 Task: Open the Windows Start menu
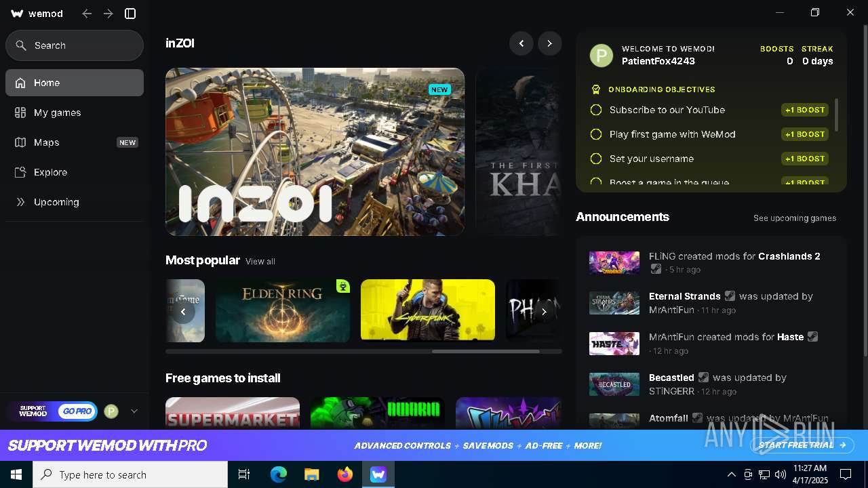point(16,474)
